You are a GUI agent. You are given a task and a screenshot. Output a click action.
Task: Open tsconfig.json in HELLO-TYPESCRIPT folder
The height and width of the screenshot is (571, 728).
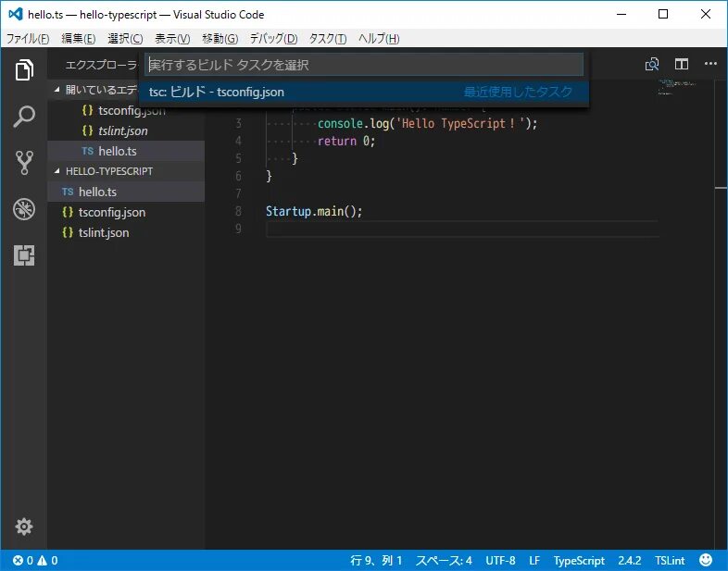click(125, 212)
